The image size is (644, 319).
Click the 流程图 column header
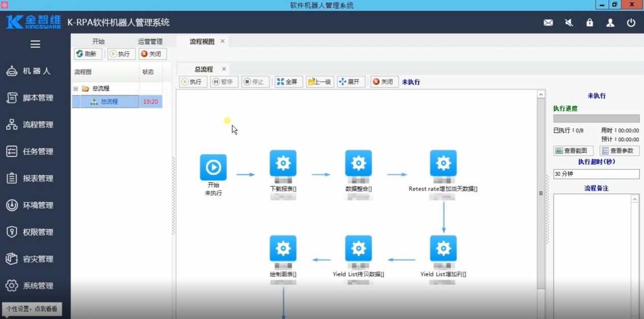tap(105, 72)
